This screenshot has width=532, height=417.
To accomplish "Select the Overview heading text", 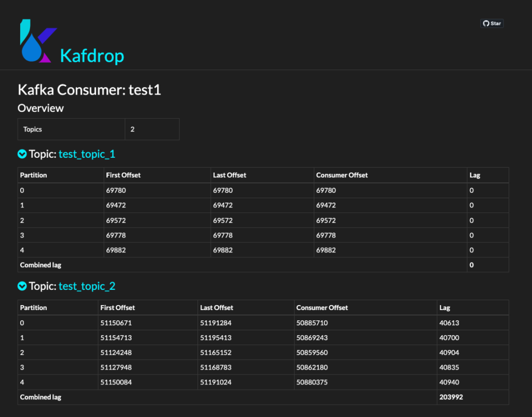I will point(41,108).
